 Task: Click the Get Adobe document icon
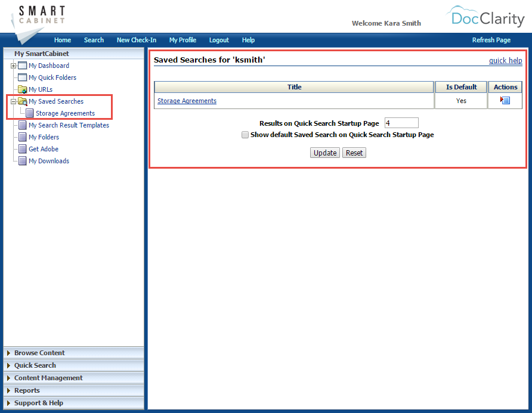point(23,149)
